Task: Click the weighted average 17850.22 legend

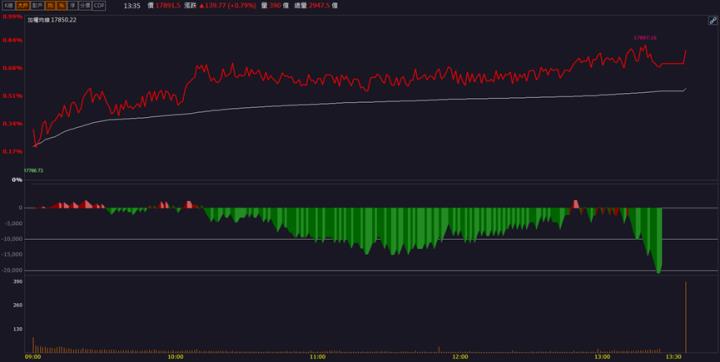Action: [52, 20]
